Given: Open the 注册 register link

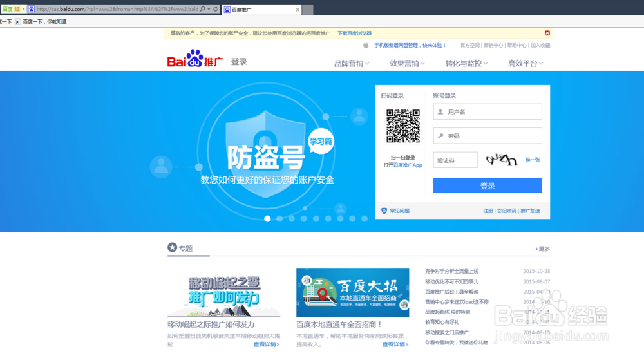Looking at the screenshot, I should coord(488,211).
